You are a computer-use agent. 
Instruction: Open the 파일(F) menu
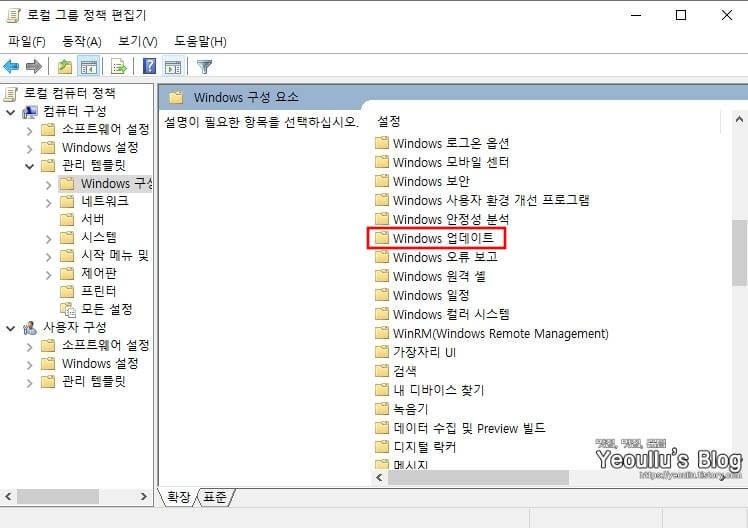pos(27,41)
